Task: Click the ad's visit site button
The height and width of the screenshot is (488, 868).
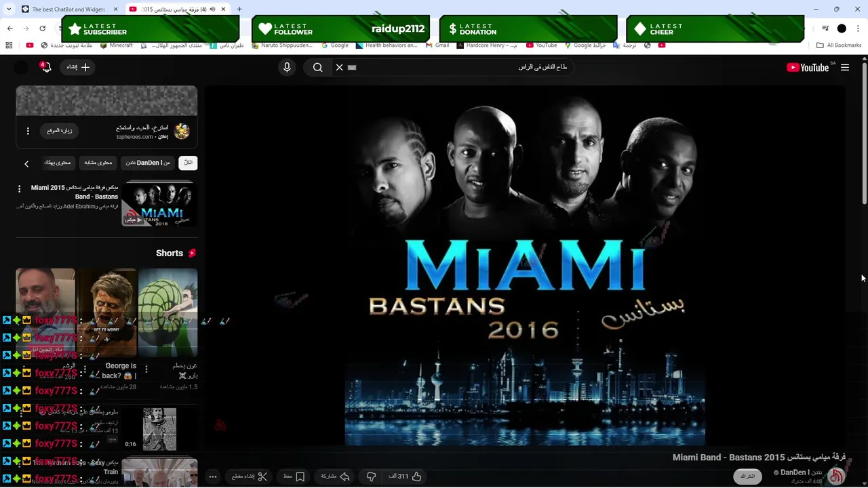Action: [x=60, y=131]
